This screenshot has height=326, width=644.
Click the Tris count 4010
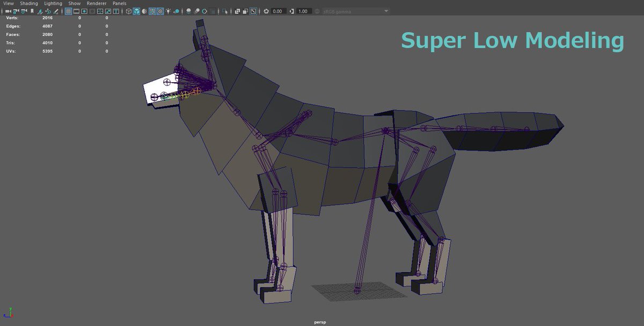47,43
